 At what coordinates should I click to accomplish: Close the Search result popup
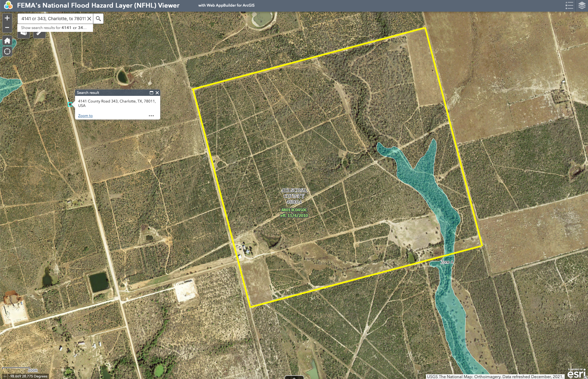tap(157, 93)
